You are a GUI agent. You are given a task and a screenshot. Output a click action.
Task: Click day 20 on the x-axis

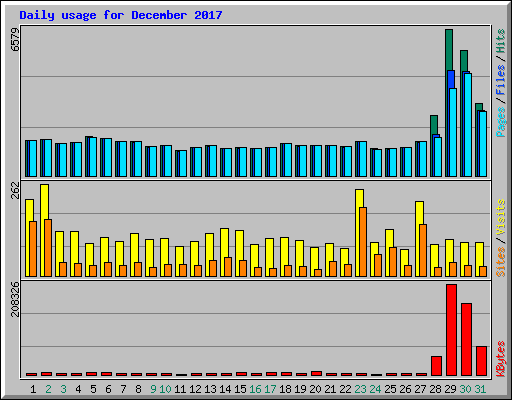tap(315, 389)
